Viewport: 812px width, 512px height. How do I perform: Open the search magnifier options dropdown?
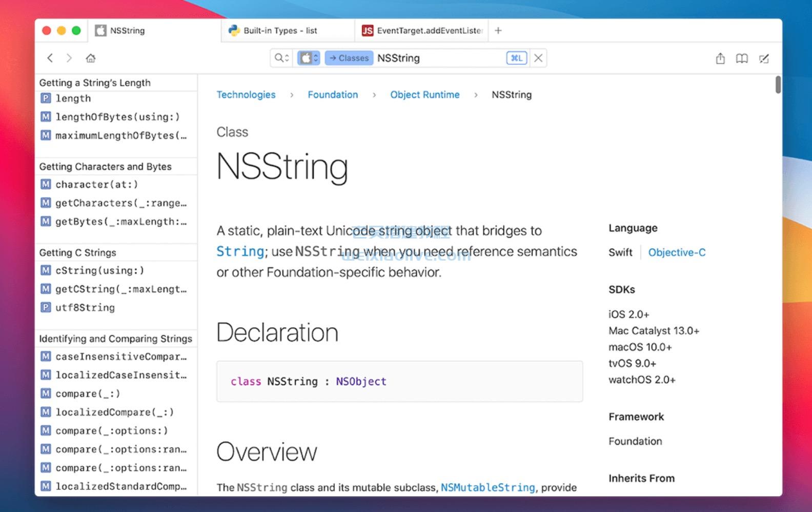pyautogui.click(x=281, y=58)
